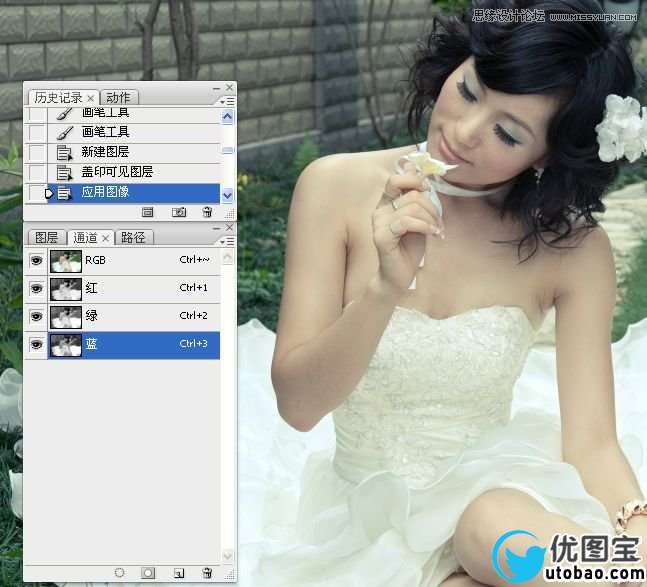The height and width of the screenshot is (587, 647).
Task: Click the 绿 channel thumbnail
Action: [66, 317]
